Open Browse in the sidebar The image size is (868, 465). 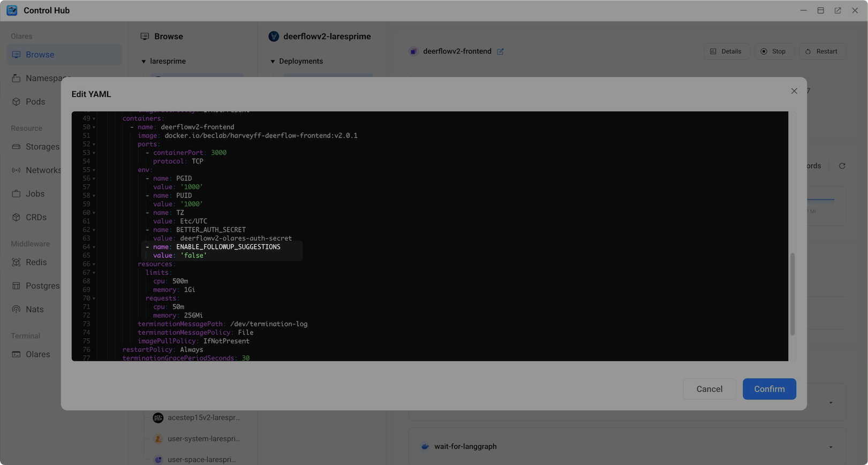pyautogui.click(x=64, y=55)
